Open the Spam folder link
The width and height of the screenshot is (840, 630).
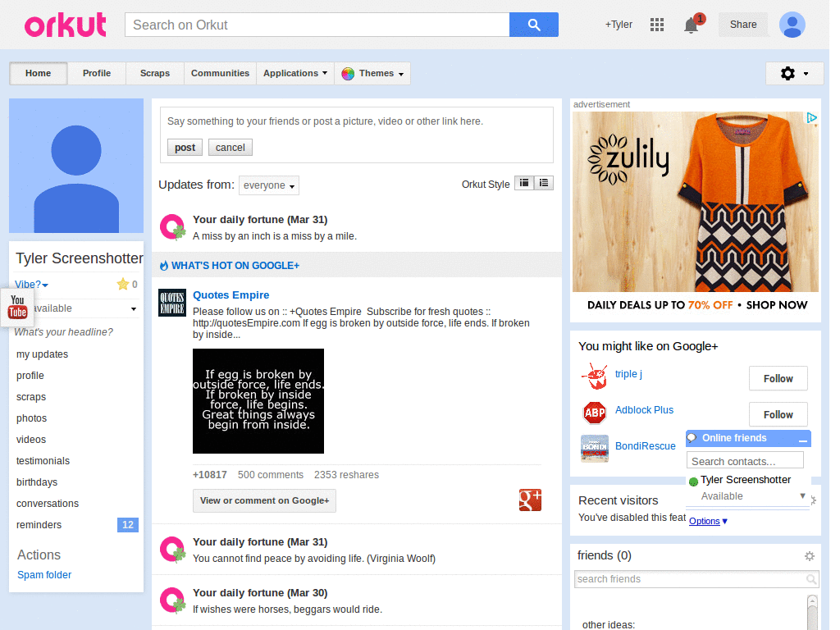pos(44,575)
